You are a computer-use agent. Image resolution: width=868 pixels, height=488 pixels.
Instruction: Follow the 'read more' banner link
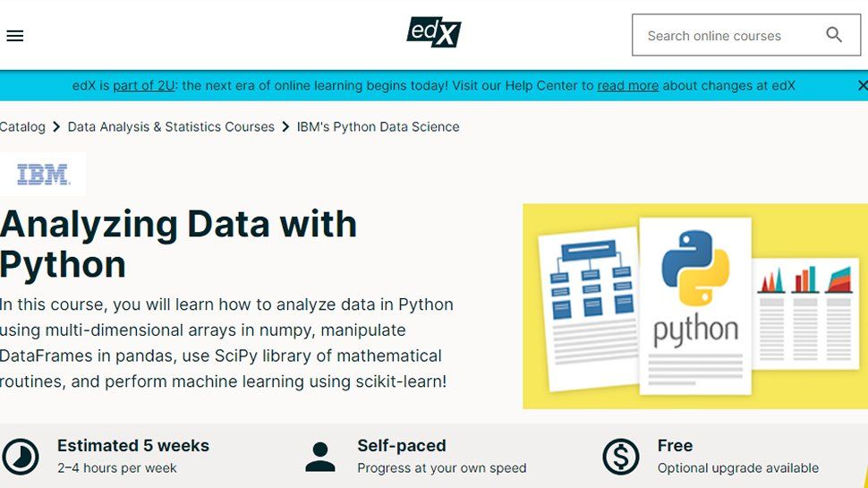[x=627, y=86]
